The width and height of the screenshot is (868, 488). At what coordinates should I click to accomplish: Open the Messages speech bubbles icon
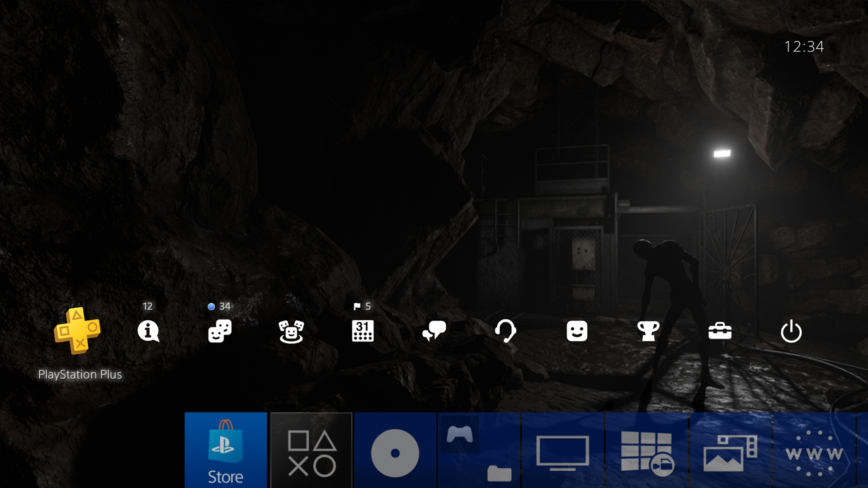coord(434,331)
